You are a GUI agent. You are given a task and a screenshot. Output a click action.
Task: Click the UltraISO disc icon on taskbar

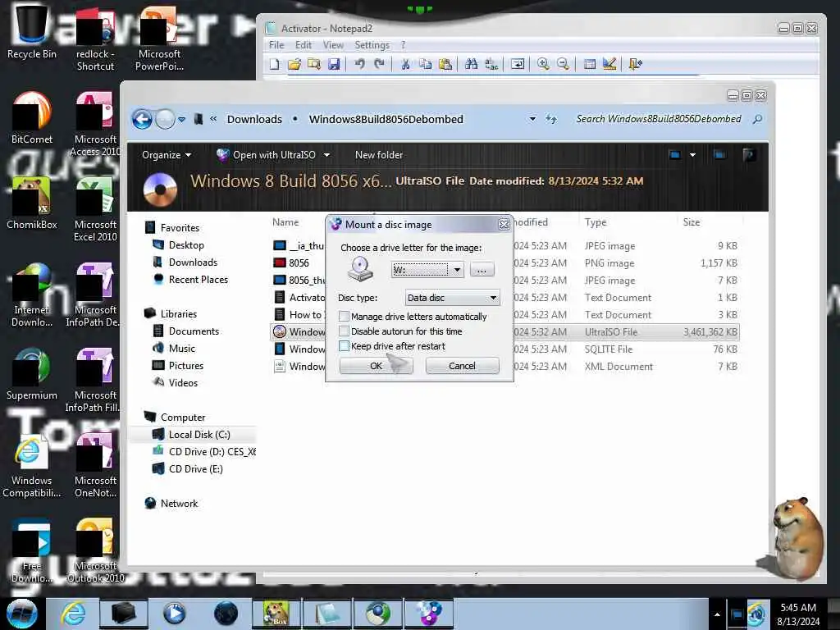[429, 614]
